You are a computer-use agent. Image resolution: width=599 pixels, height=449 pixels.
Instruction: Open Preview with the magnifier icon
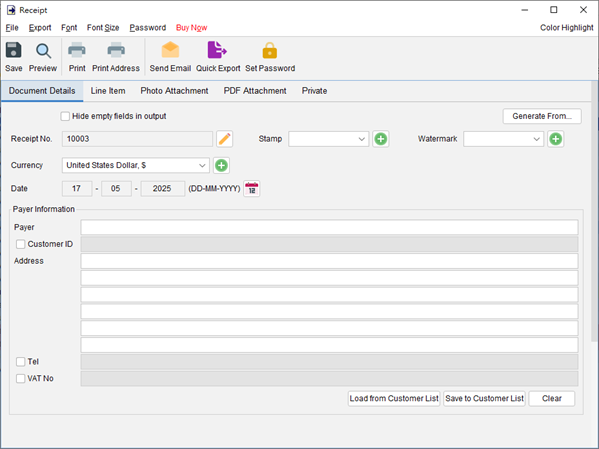(x=43, y=51)
